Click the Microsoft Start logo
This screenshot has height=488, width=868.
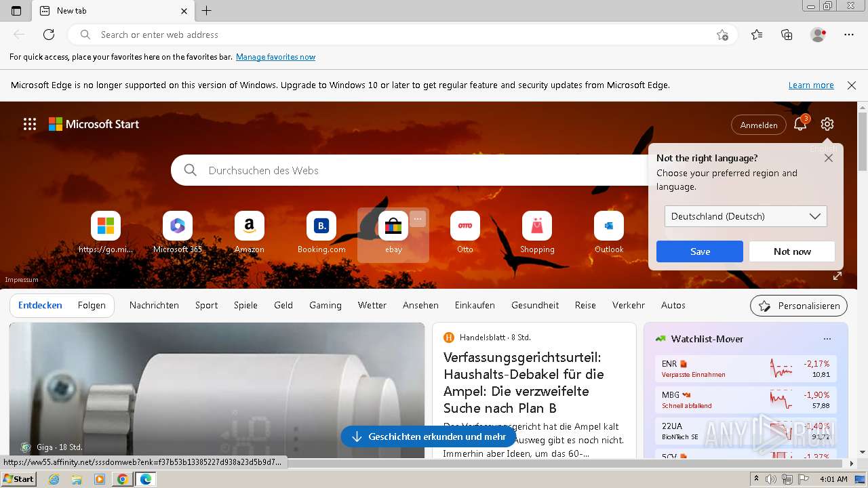pos(94,124)
